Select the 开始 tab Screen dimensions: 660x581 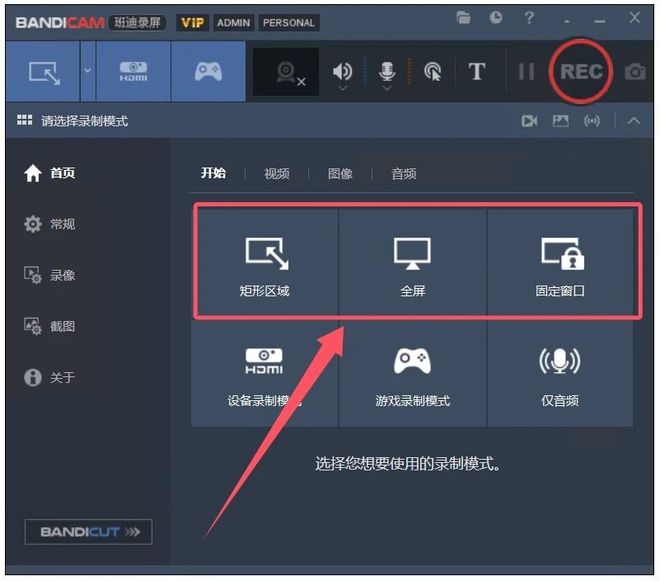coord(213,173)
